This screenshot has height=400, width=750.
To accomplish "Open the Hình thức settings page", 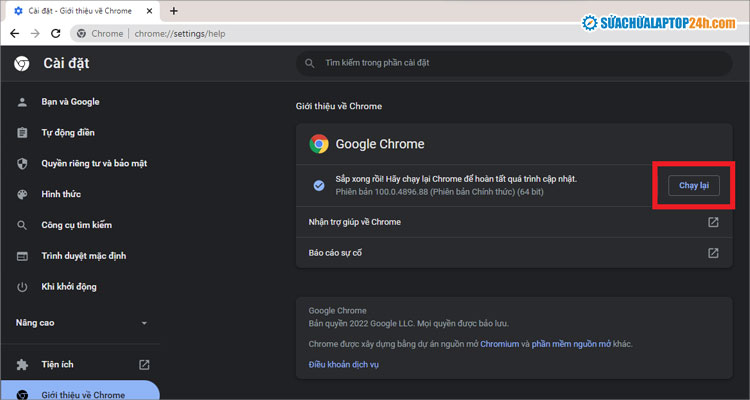I will click(x=61, y=195).
